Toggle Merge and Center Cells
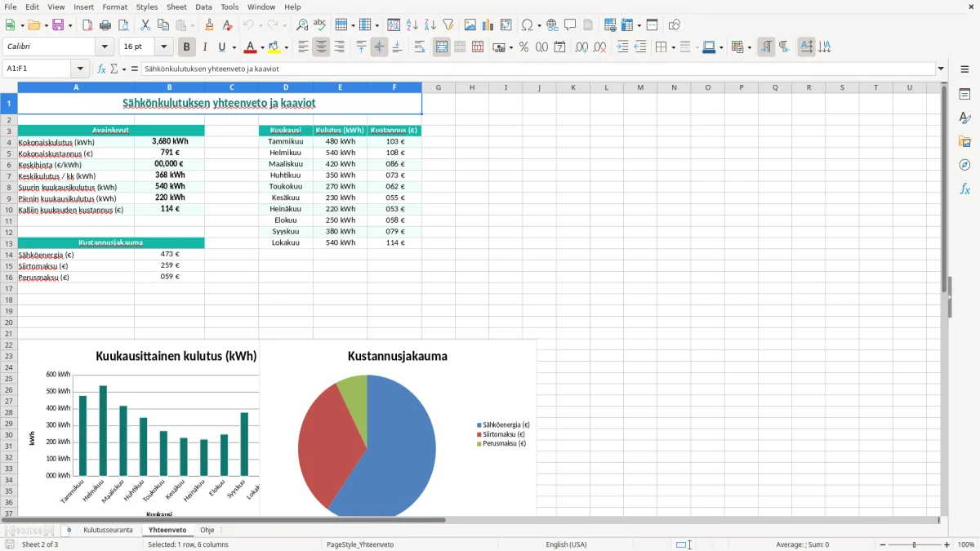Image resolution: width=980 pixels, height=551 pixels. [x=442, y=47]
